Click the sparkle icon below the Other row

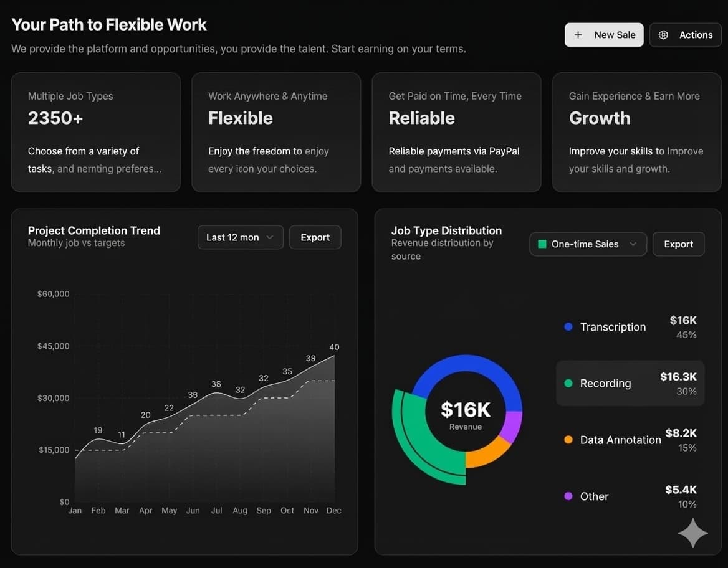[x=692, y=533]
